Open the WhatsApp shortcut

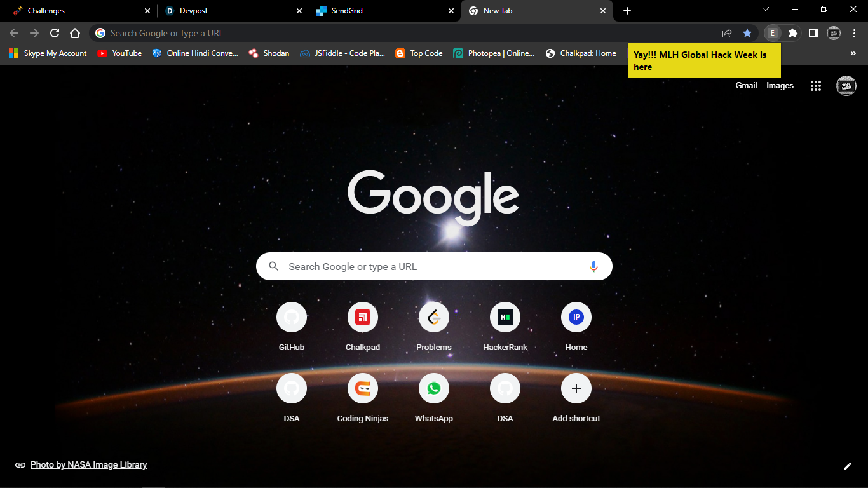[434, 388]
